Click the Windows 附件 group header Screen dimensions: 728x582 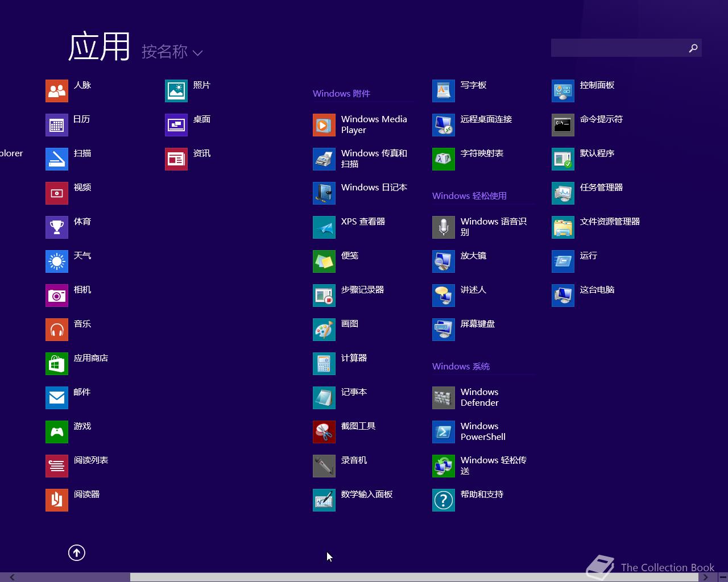tap(341, 94)
